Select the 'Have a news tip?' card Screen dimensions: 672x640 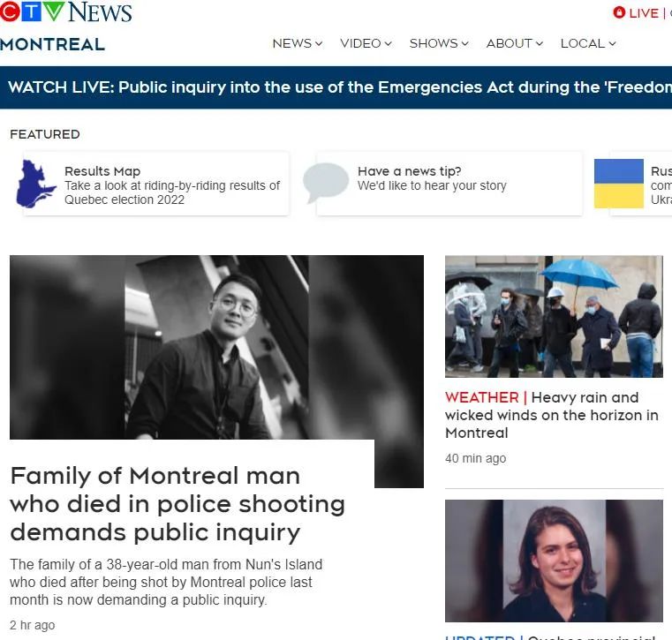pyautogui.click(x=449, y=184)
